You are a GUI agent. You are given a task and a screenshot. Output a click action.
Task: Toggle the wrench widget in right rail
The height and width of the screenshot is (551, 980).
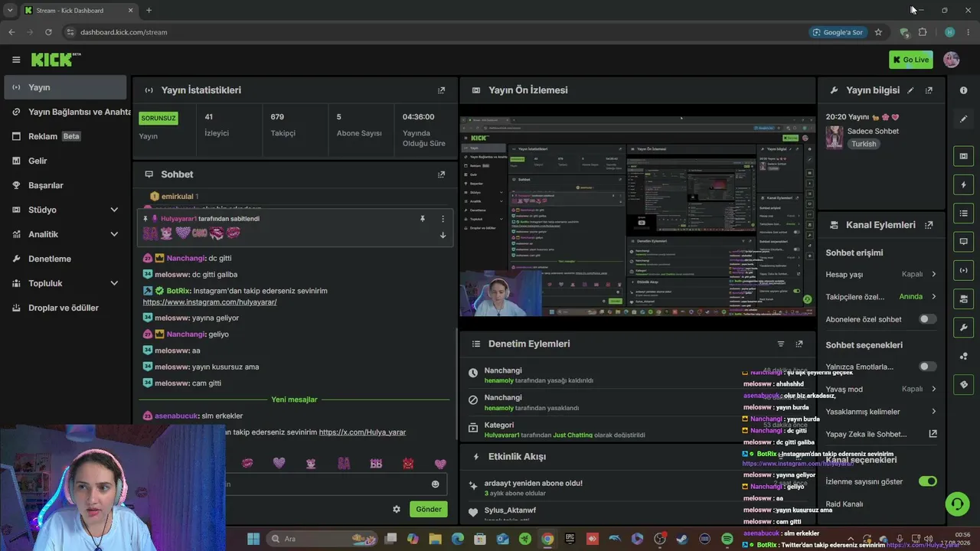963,328
